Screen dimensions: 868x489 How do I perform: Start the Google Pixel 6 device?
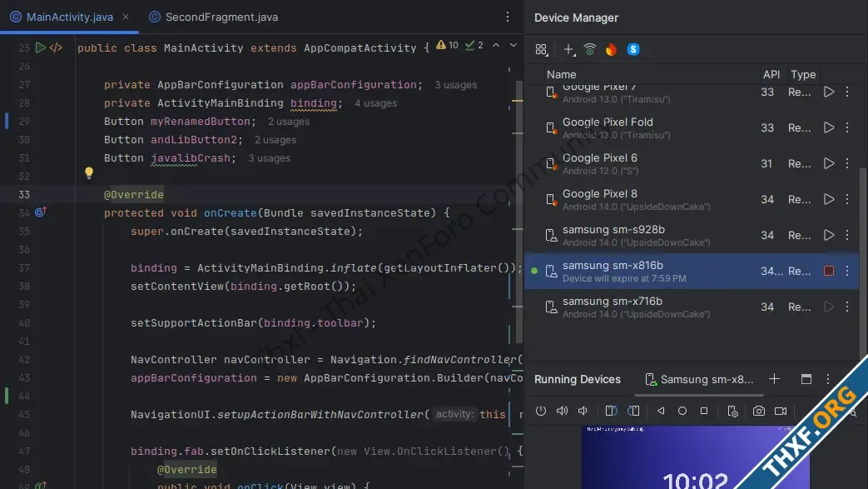[829, 163]
